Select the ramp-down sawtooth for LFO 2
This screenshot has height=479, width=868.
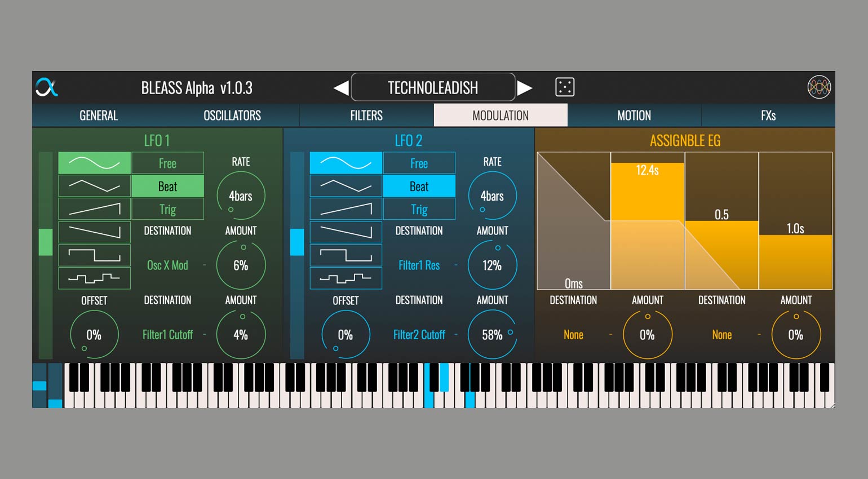(346, 232)
